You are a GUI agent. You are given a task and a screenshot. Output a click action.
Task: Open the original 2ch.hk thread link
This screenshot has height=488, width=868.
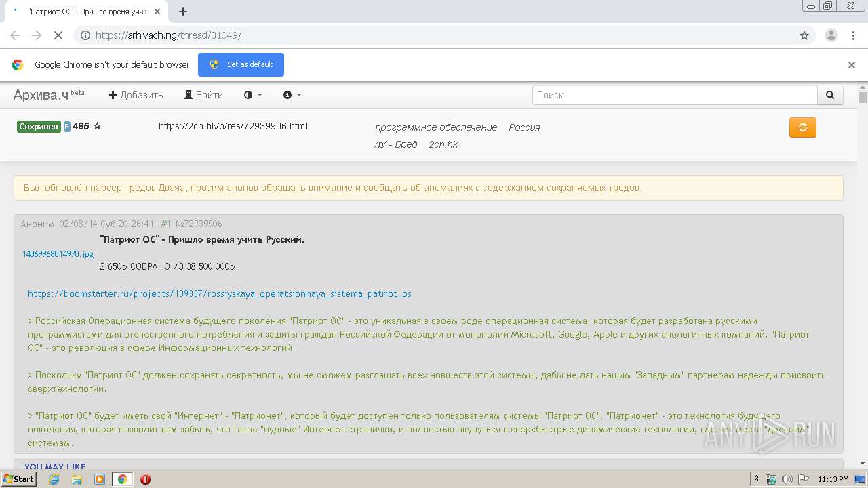pos(233,126)
